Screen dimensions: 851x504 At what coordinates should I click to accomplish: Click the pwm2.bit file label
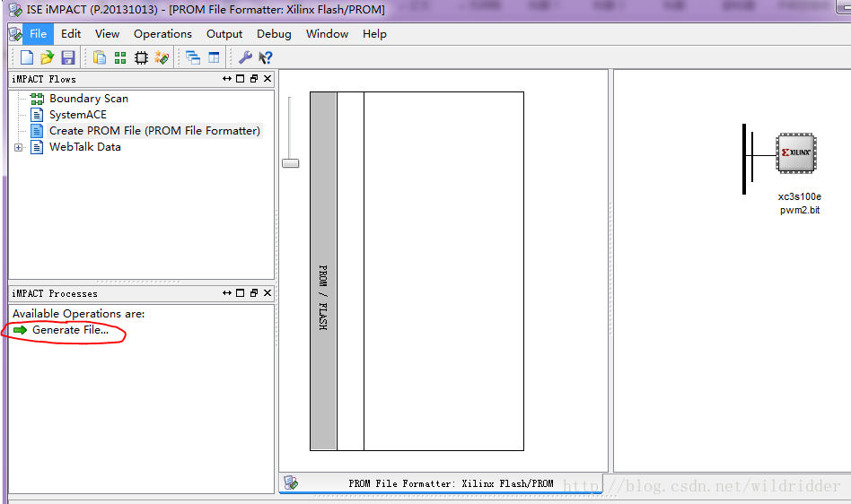(x=800, y=210)
